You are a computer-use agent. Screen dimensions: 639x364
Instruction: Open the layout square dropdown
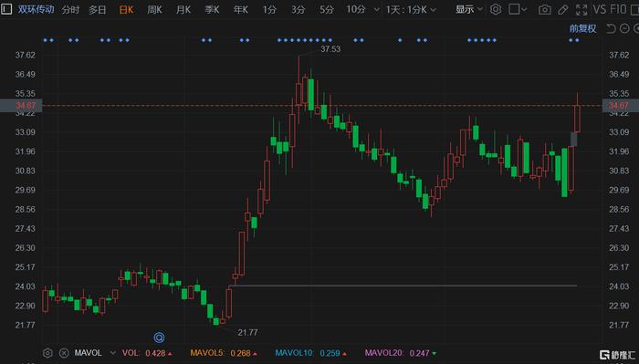[518, 9]
